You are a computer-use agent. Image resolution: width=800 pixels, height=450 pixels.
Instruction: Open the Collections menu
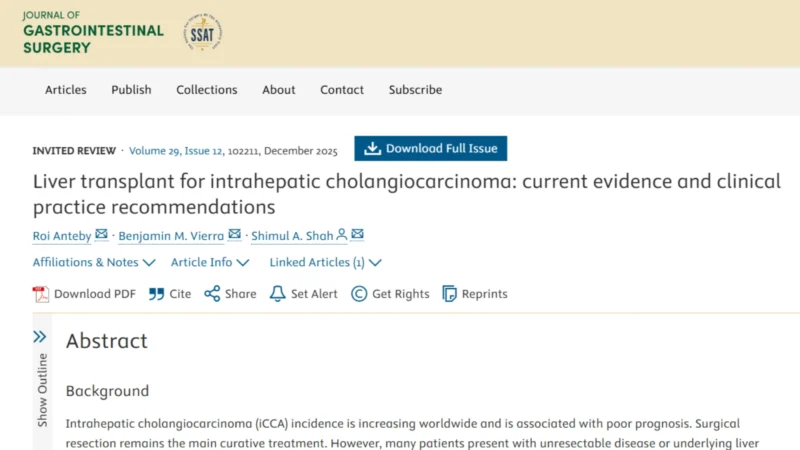207,90
